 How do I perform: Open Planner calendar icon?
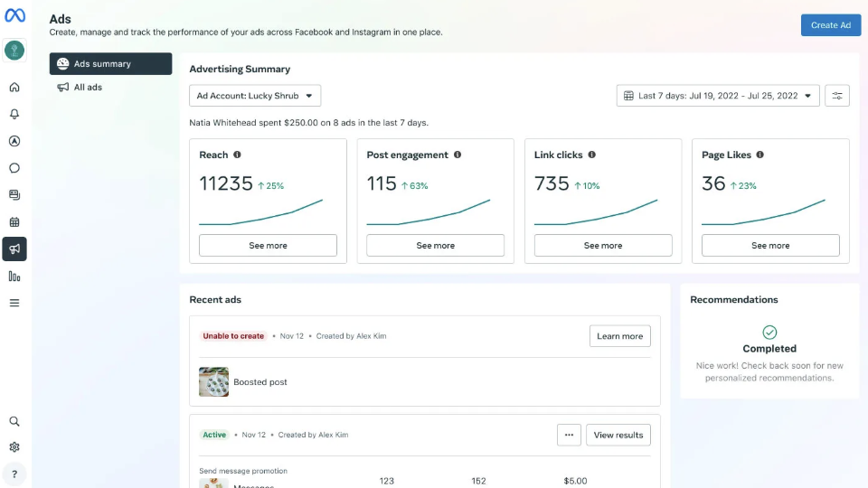pos(14,222)
